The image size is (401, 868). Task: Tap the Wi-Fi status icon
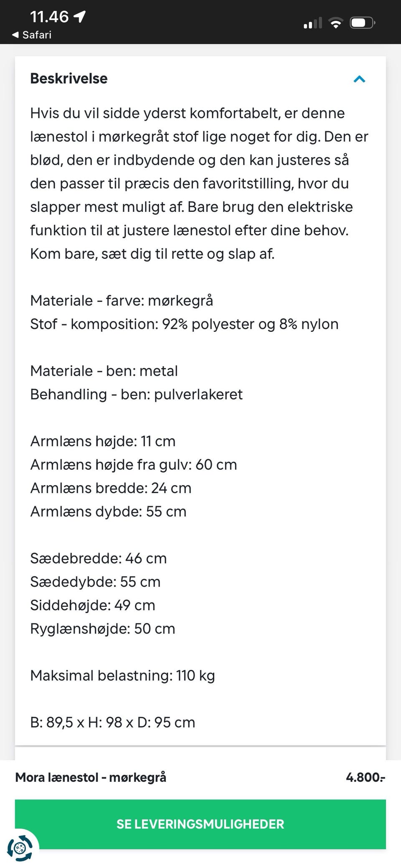[x=335, y=23]
